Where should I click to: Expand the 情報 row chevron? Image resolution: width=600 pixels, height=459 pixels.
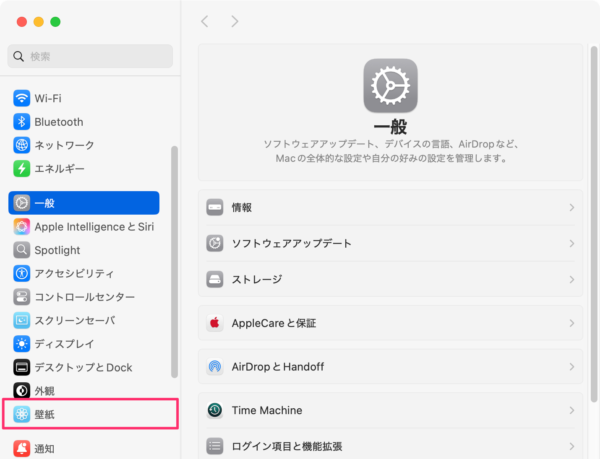[572, 207]
